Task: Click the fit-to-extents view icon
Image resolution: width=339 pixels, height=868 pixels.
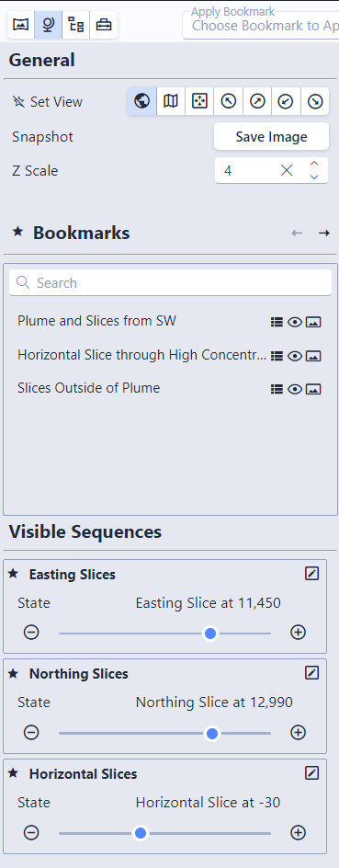Action: 199,101
